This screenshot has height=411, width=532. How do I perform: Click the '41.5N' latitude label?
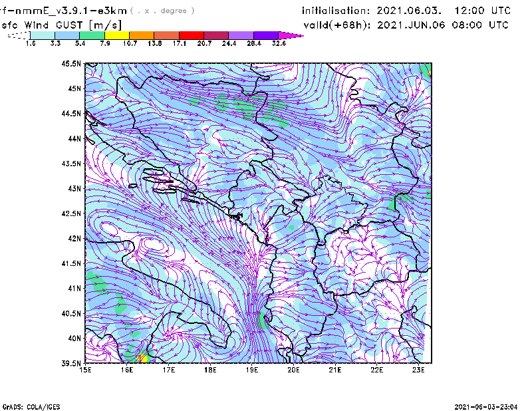tap(71, 263)
